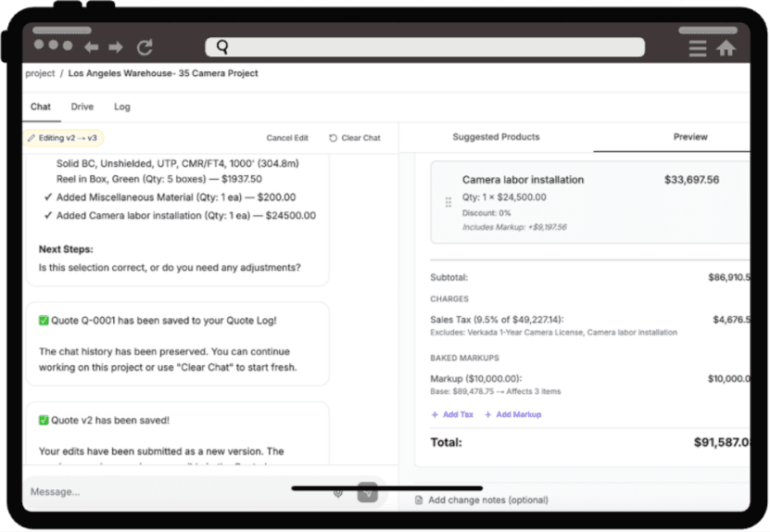This screenshot has width=770, height=532.
Task: Open the Log tab
Action: [122, 107]
